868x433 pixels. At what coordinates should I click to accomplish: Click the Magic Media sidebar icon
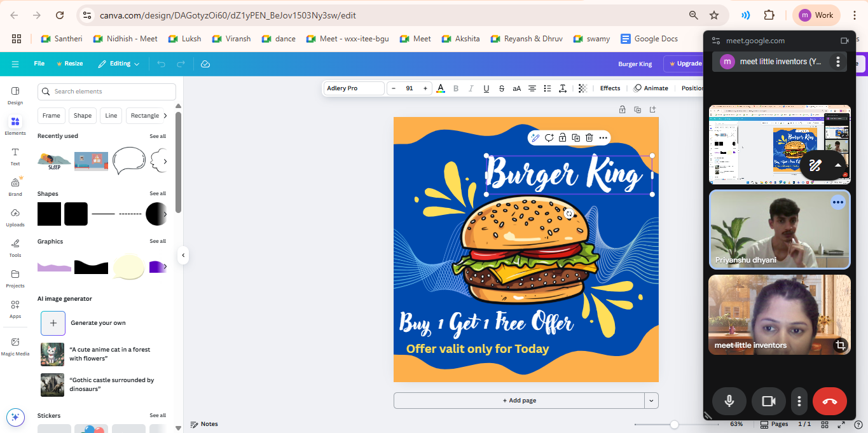click(x=15, y=346)
